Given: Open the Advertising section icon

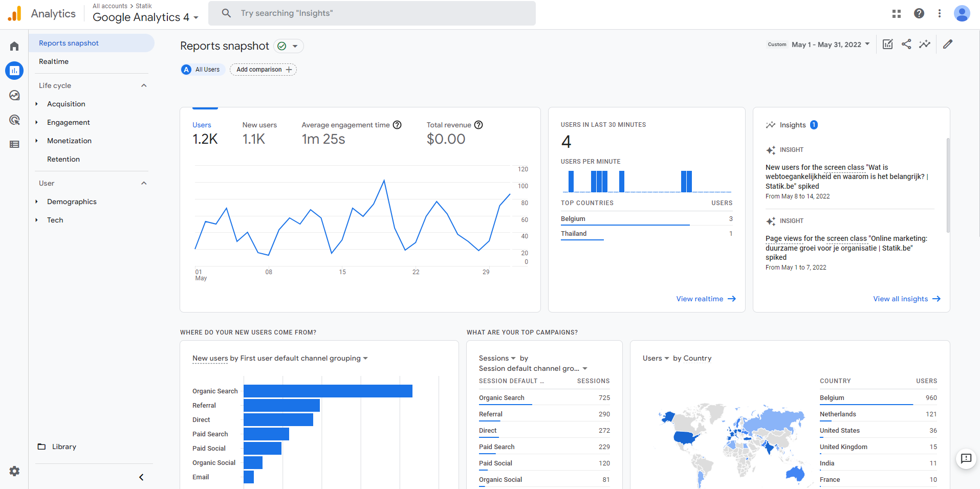Looking at the screenshot, I should click(x=14, y=120).
